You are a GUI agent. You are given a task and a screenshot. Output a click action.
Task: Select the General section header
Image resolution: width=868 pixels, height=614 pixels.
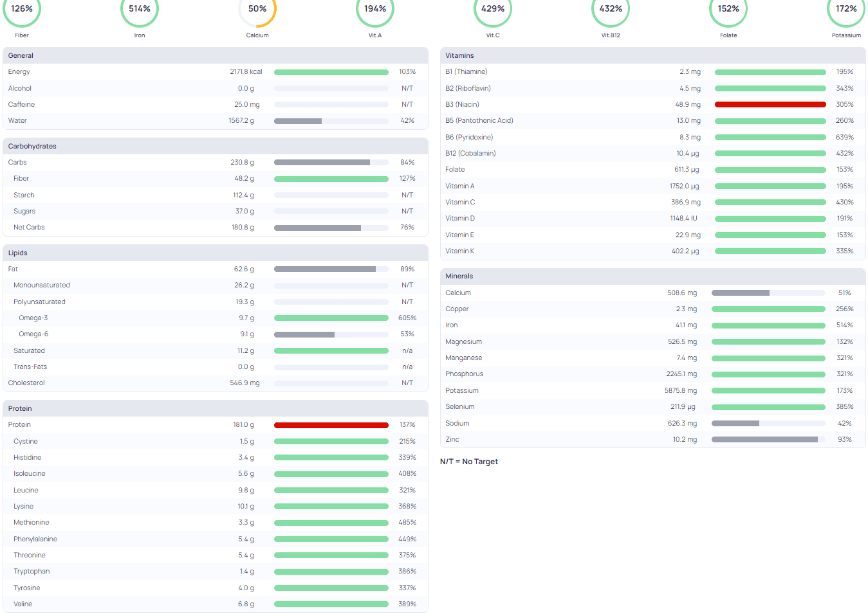tap(216, 56)
